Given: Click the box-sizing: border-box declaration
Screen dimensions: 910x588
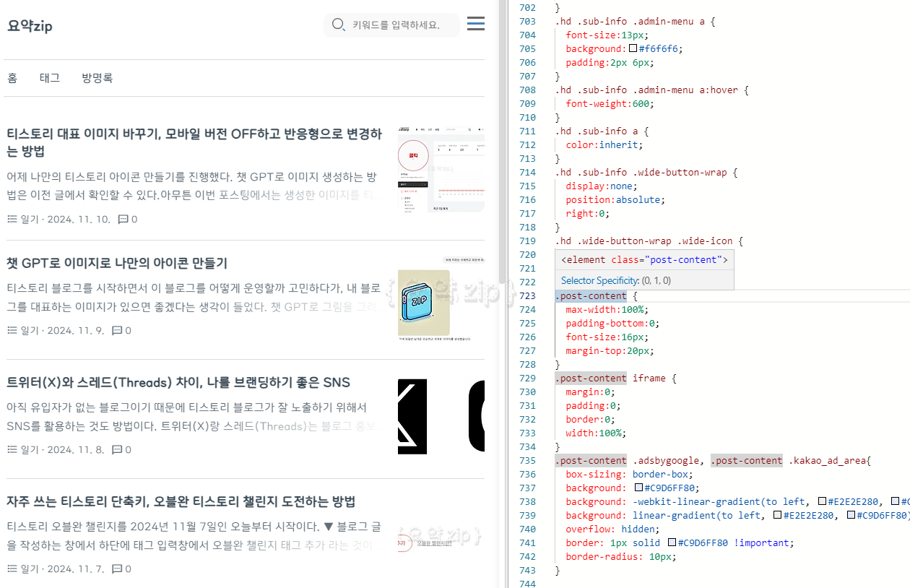Looking at the screenshot, I should [x=629, y=474].
